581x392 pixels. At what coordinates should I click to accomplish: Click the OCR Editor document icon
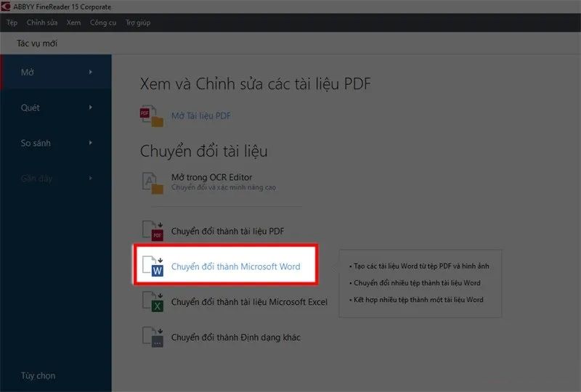pos(153,183)
